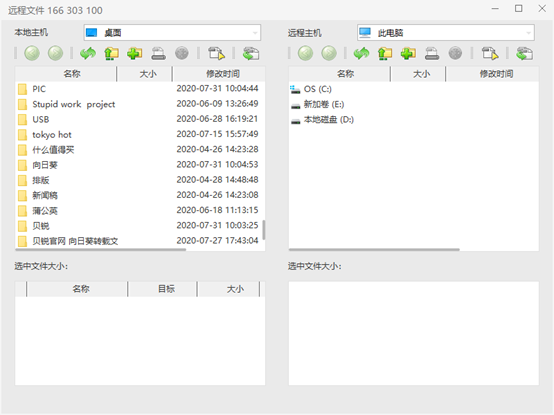Viewport: 554px width, 415px height.
Task: Select the OS (C:) drive name
Action: coord(318,89)
